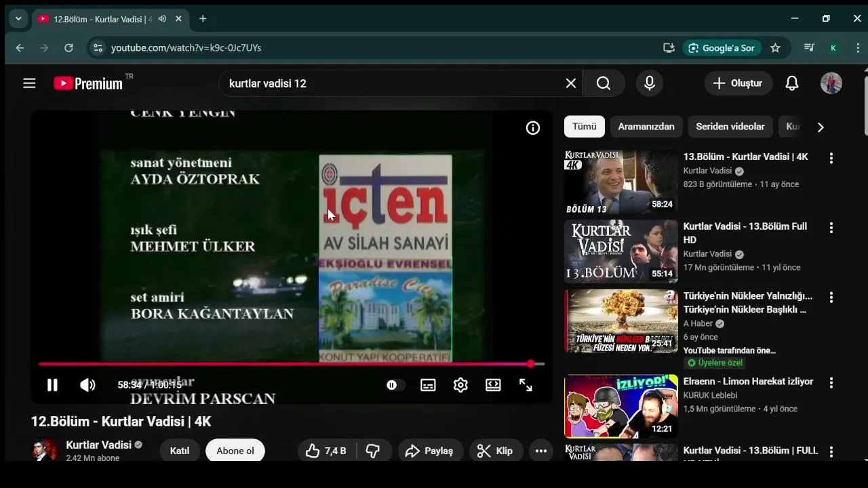Clear the search box text
The height and width of the screenshot is (488, 868).
point(571,83)
